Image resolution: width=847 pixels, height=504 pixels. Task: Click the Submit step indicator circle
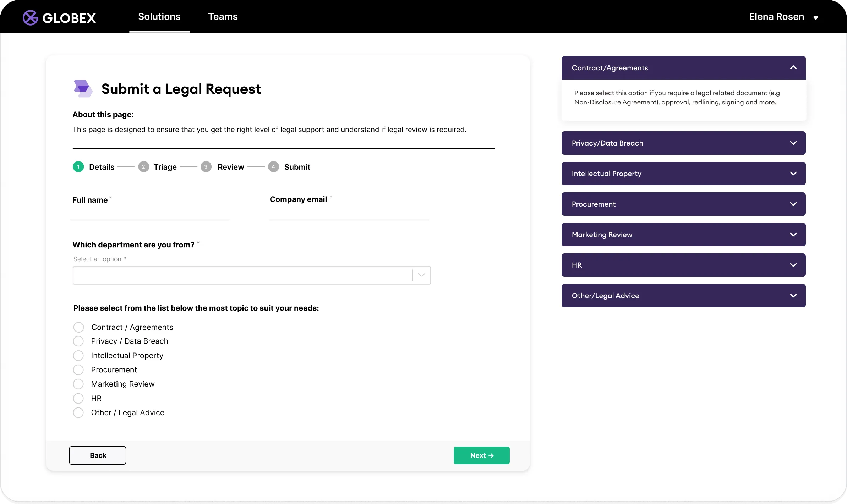click(x=273, y=167)
